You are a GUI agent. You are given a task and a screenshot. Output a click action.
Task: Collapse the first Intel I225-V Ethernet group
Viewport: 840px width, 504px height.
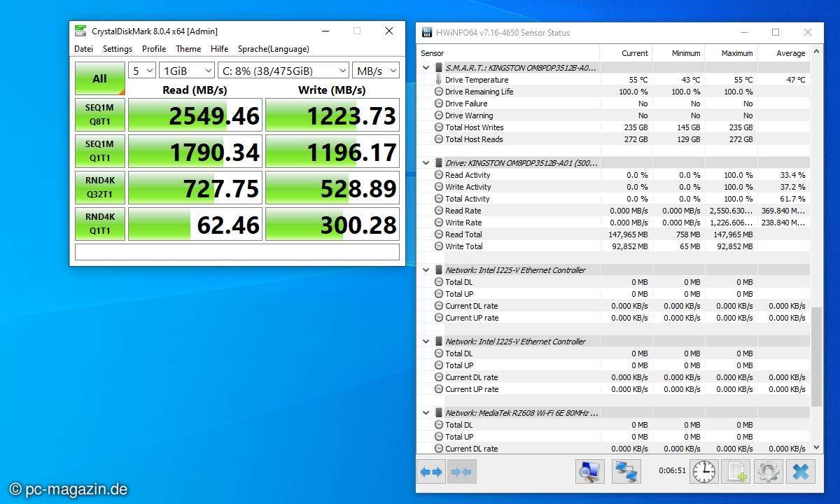[426, 270]
